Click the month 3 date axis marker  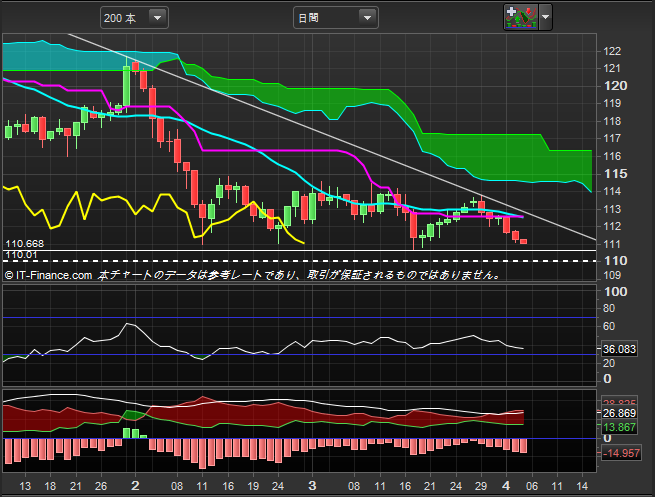pos(312,486)
